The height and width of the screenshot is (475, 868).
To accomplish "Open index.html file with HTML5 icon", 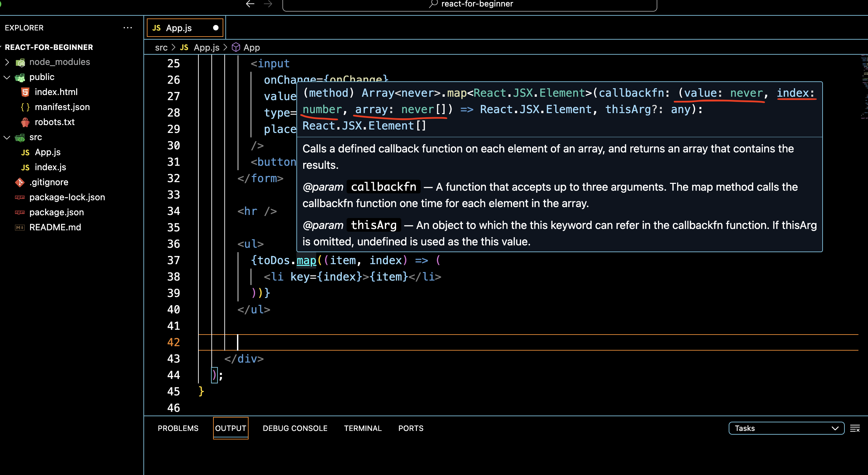I will coord(56,92).
